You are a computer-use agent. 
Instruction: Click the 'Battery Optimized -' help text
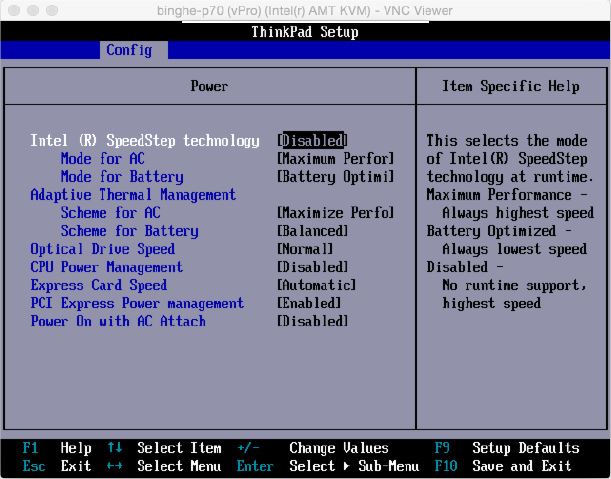coord(499,231)
